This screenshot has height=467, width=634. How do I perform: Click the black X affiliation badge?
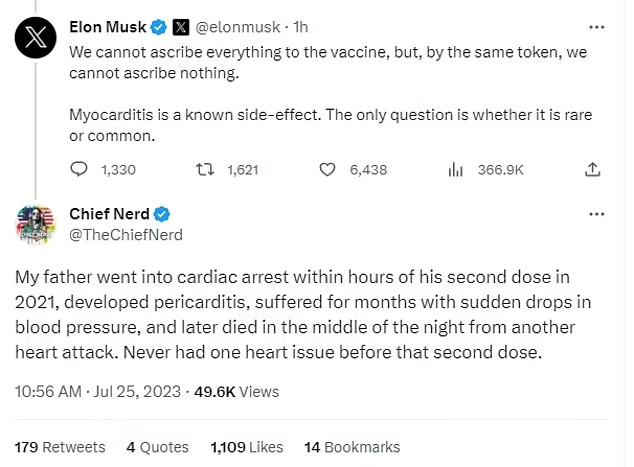pos(182,26)
